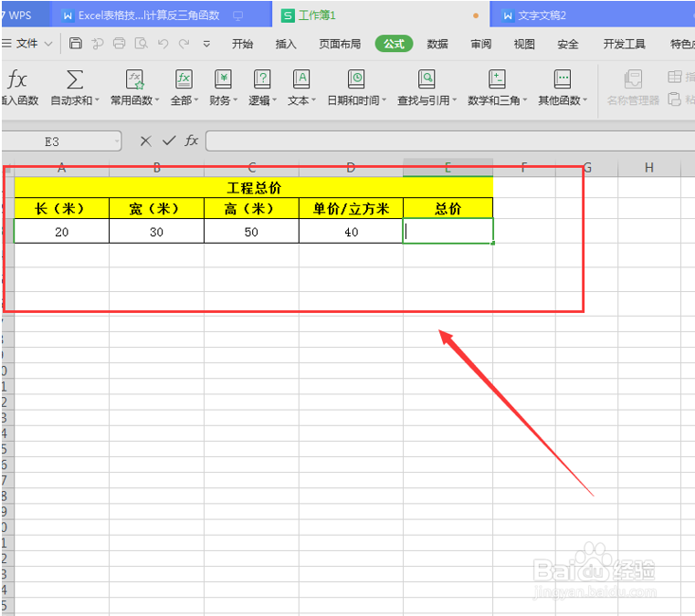This screenshot has width=695, height=616.
Task: Open the 常用函数 common functions icon
Action: click(134, 79)
